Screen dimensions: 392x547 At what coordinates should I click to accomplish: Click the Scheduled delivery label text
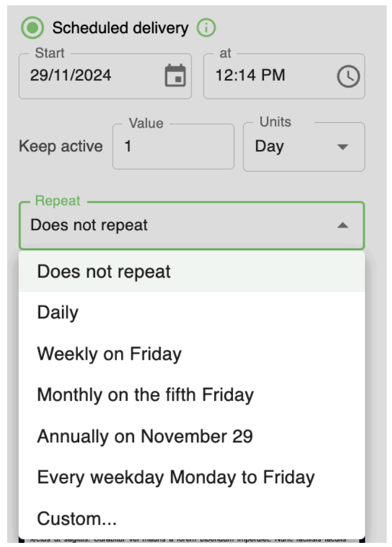coord(120,28)
